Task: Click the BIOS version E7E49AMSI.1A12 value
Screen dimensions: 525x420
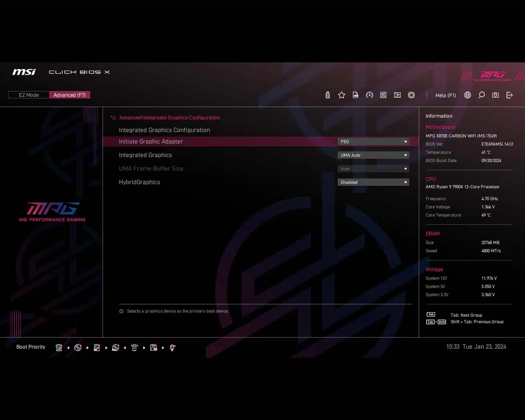Action: tap(497, 144)
